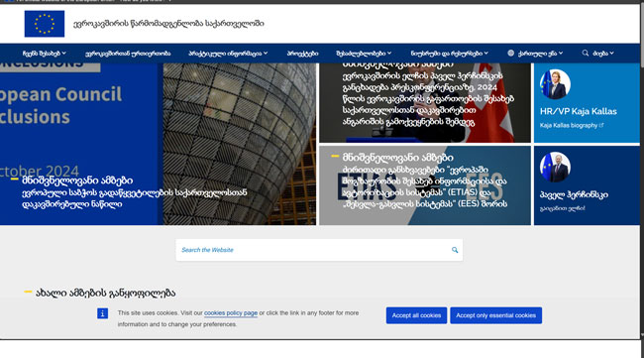This screenshot has width=644, height=358.
Task: Accept all cookies
Action: tap(416, 315)
